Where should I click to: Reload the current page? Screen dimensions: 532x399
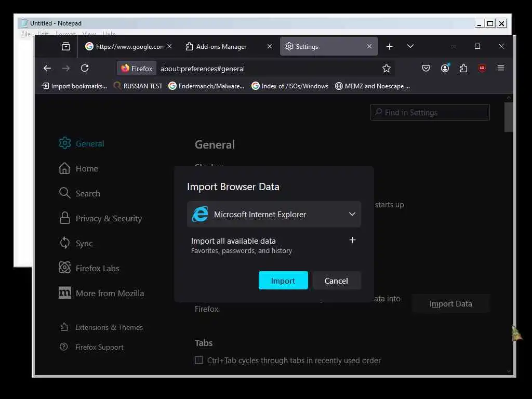point(85,68)
